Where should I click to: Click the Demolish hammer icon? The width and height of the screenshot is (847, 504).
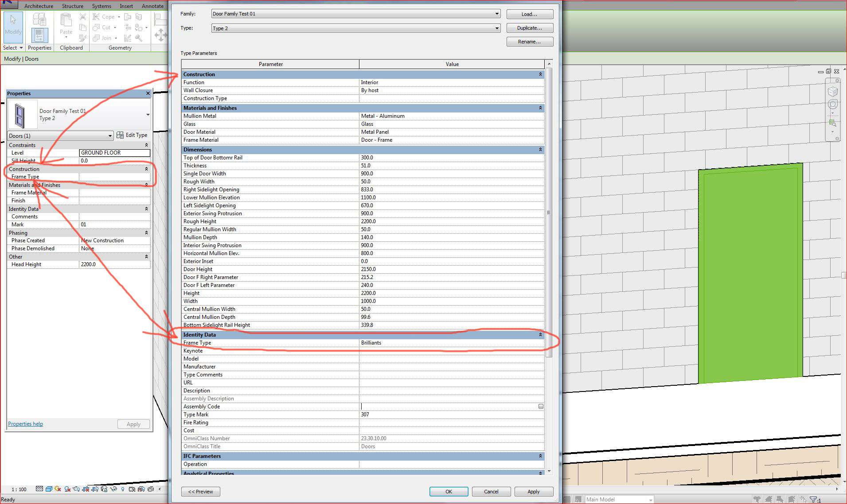[x=139, y=38]
